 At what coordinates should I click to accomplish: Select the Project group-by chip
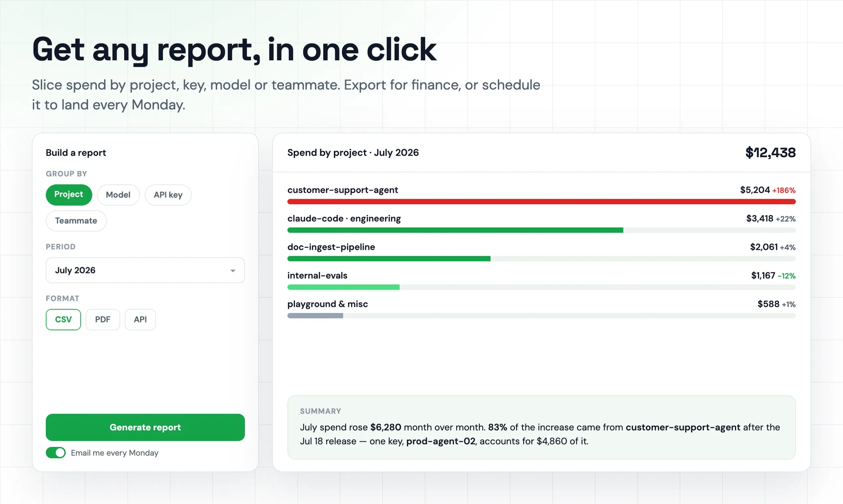point(69,195)
